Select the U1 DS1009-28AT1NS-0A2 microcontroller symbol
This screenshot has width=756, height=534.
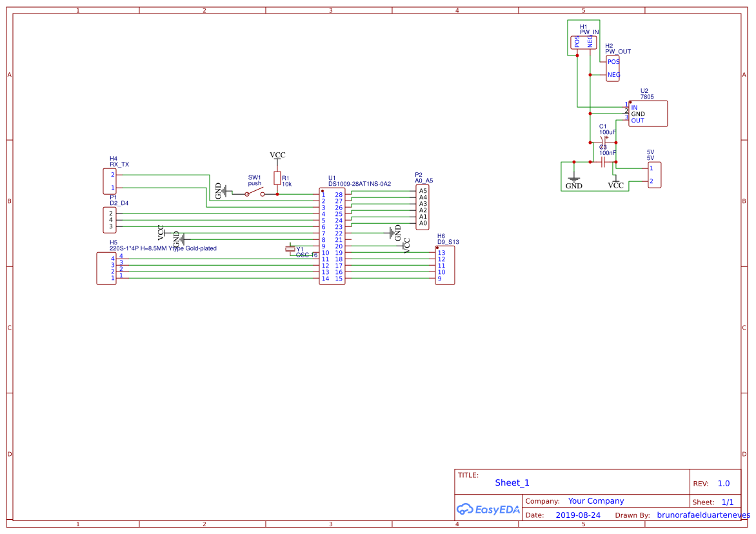332,235
